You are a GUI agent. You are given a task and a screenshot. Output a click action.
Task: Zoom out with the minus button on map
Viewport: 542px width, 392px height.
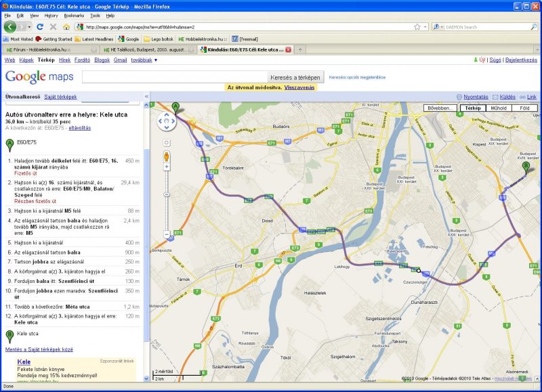click(x=167, y=234)
